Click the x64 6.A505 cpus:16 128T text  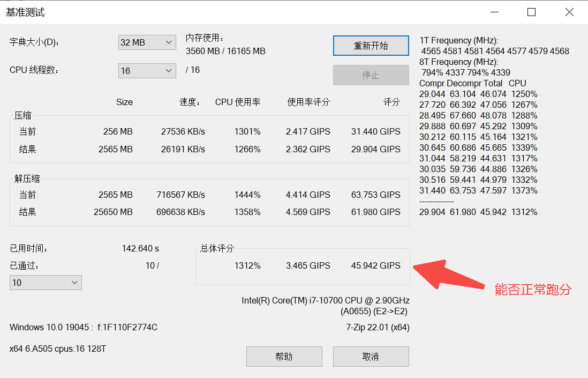58,349
